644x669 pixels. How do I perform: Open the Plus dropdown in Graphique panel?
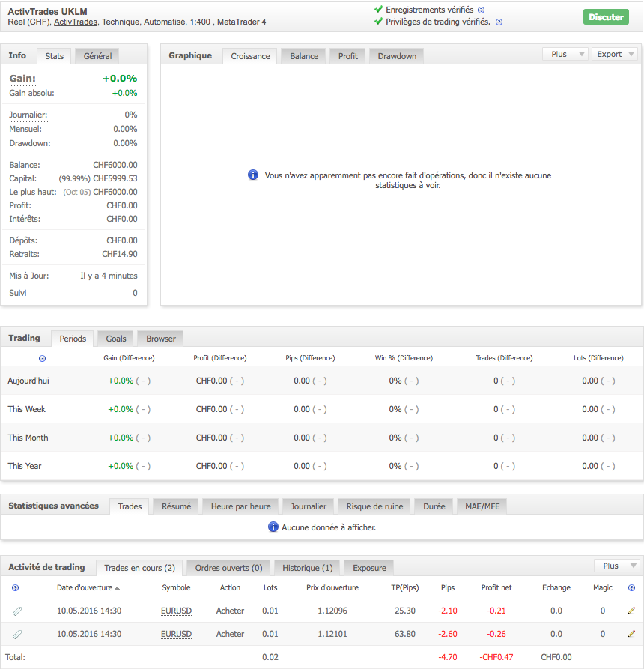click(x=564, y=54)
